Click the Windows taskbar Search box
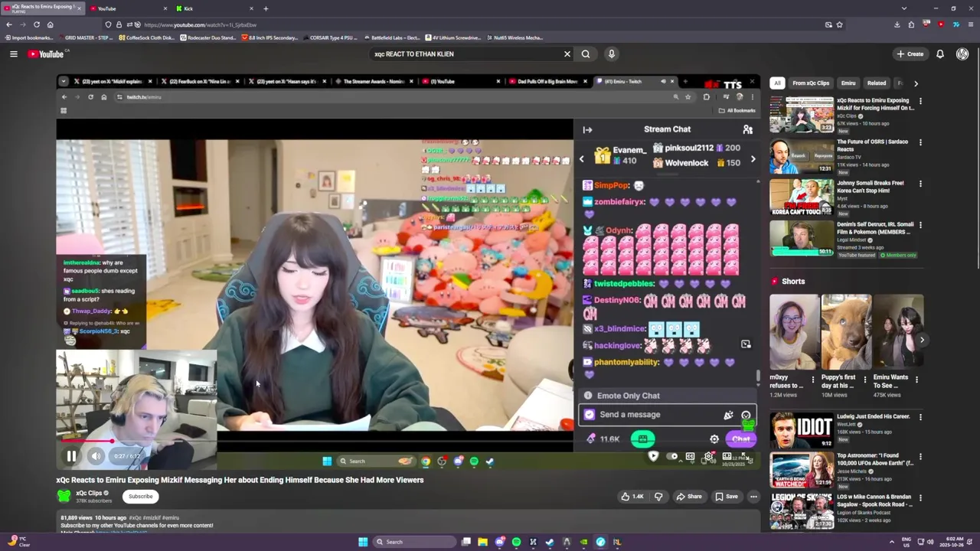Screen dimensions: 980x551 (x=413, y=542)
